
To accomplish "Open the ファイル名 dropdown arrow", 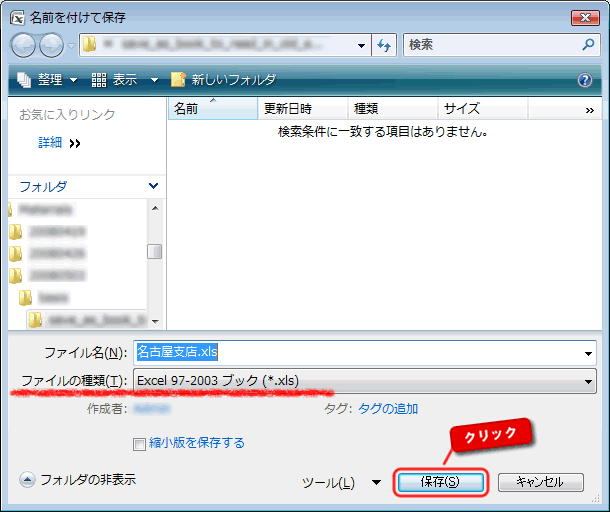I will 588,353.
